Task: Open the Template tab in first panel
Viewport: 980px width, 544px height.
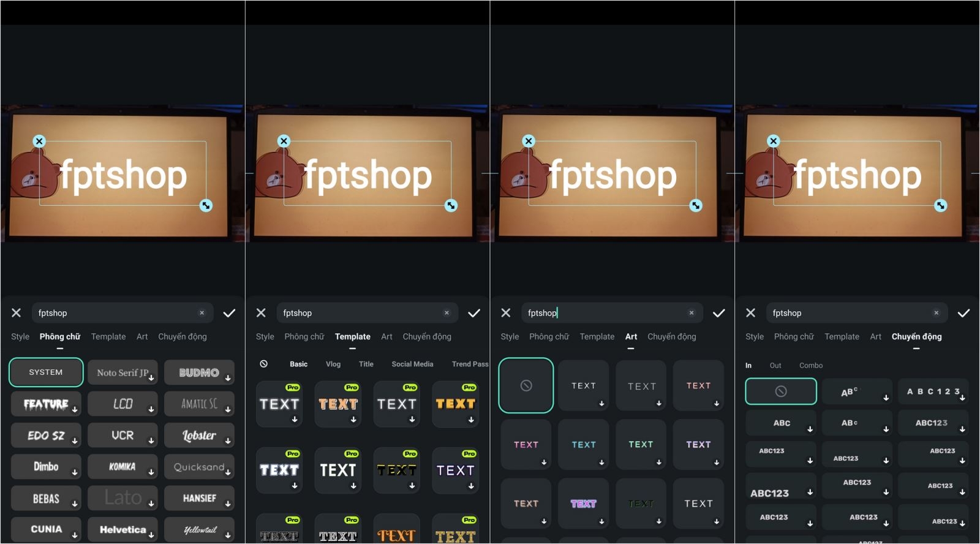Action: tap(108, 337)
